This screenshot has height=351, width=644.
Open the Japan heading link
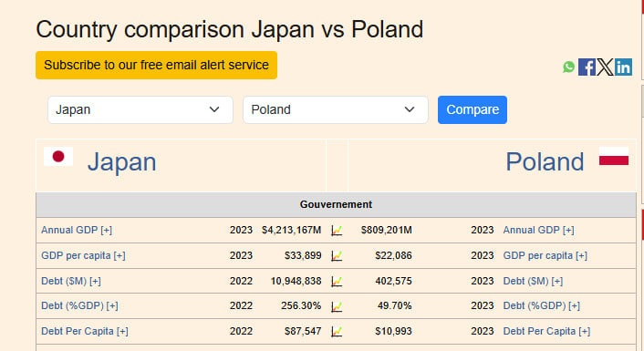click(122, 161)
